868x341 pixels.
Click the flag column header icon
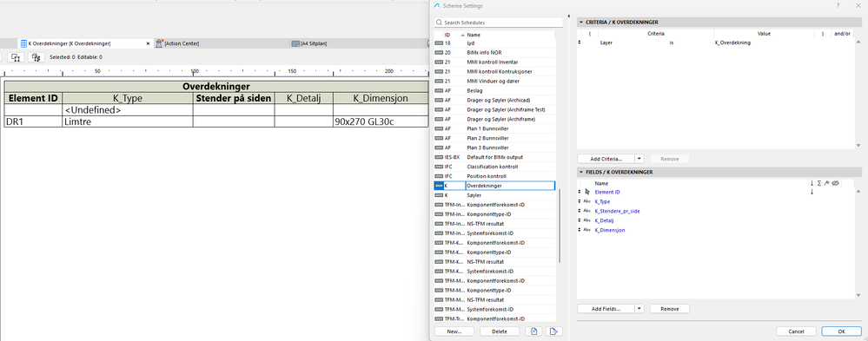pos(825,183)
